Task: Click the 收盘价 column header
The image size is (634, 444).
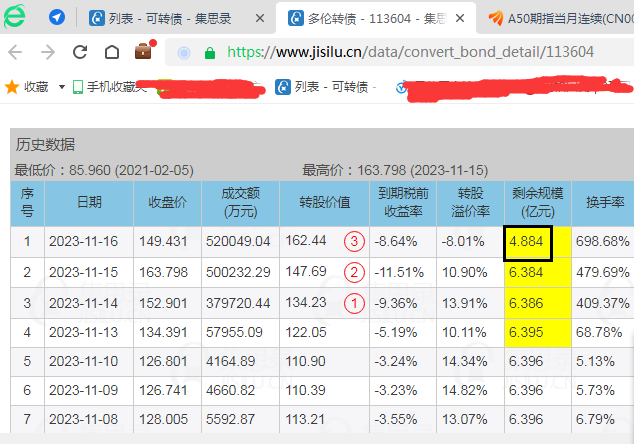Action: pyautogui.click(x=167, y=202)
